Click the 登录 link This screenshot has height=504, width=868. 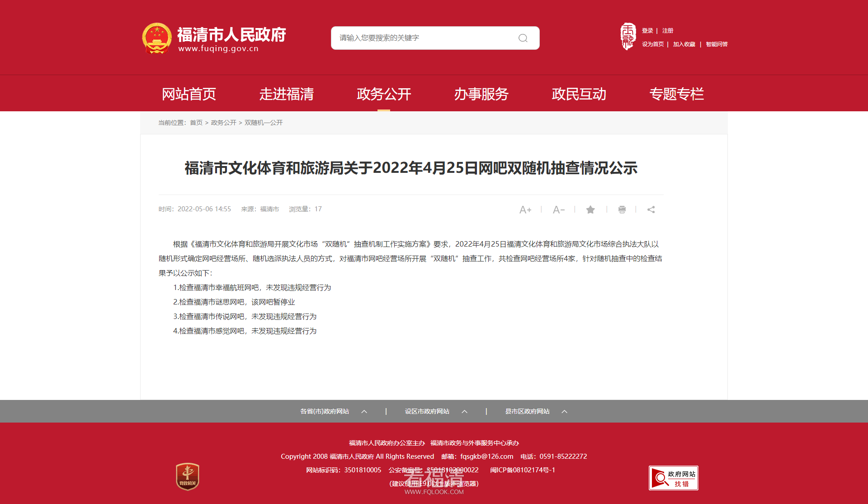click(647, 31)
